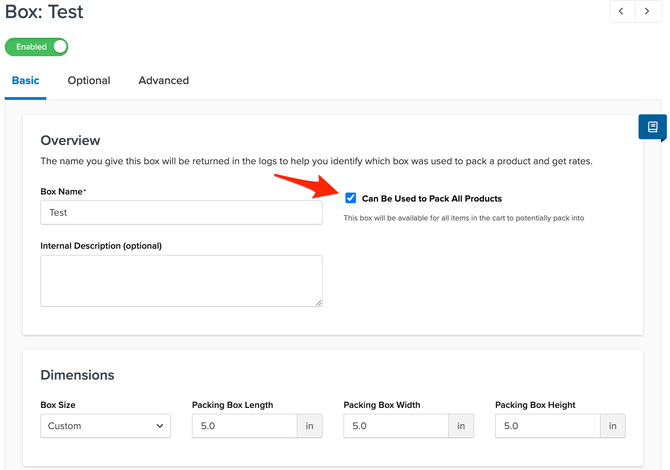This screenshot has height=470, width=670.
Task: Click the Packing Box Length label
Action: coord(232,405)
